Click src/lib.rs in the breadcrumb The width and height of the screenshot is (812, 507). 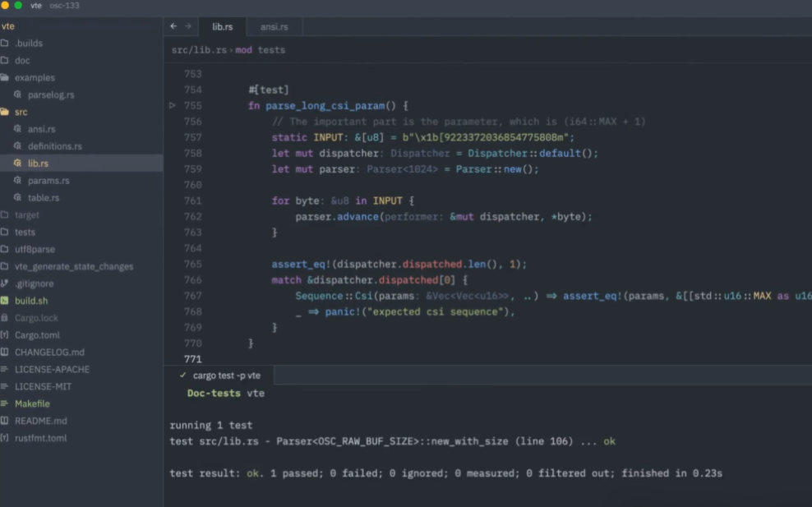[x=199, y=50]
